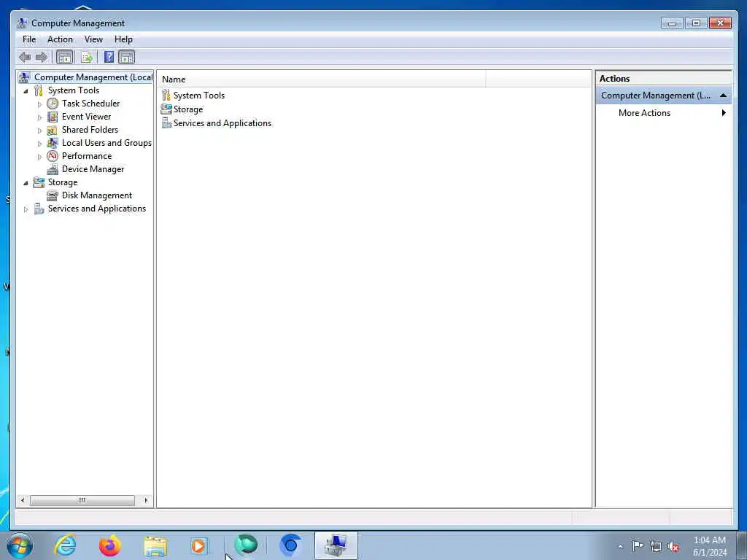Image resolution: width=747 pixels, height=560 pixels.
Task: Click the Computer Management root node icon
Action: point(24,77)
